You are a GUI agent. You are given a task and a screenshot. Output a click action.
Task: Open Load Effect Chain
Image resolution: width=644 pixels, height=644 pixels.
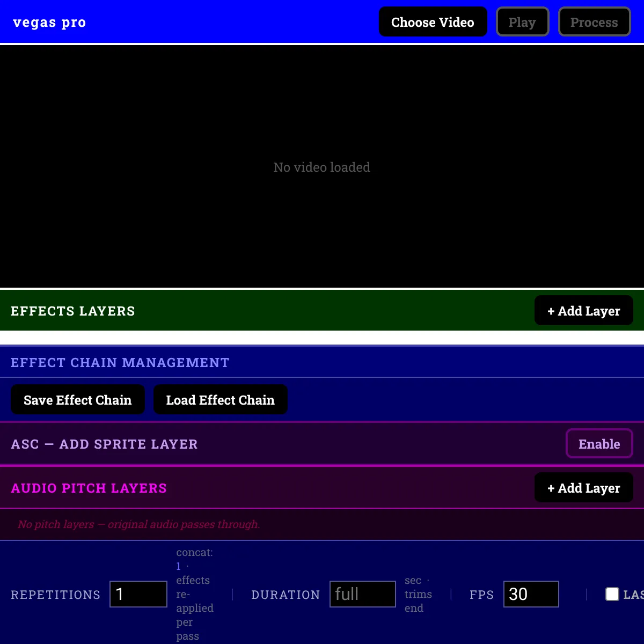(x=220, y=400)
